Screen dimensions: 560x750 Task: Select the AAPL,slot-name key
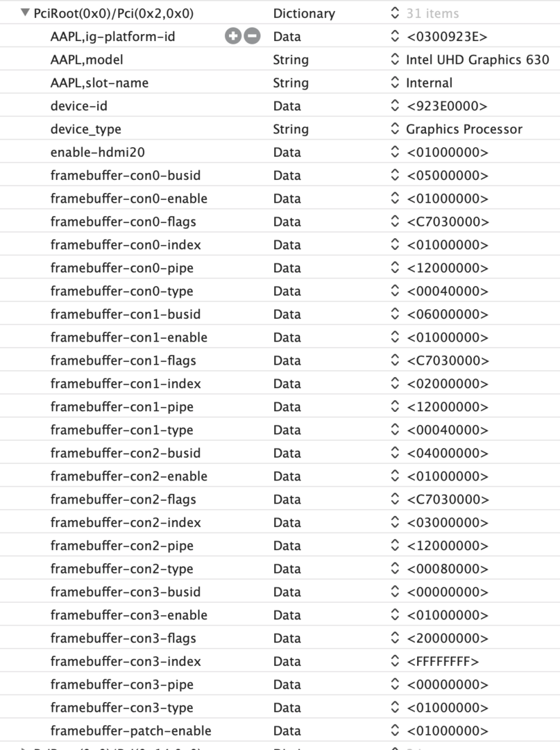pos(99,83)
